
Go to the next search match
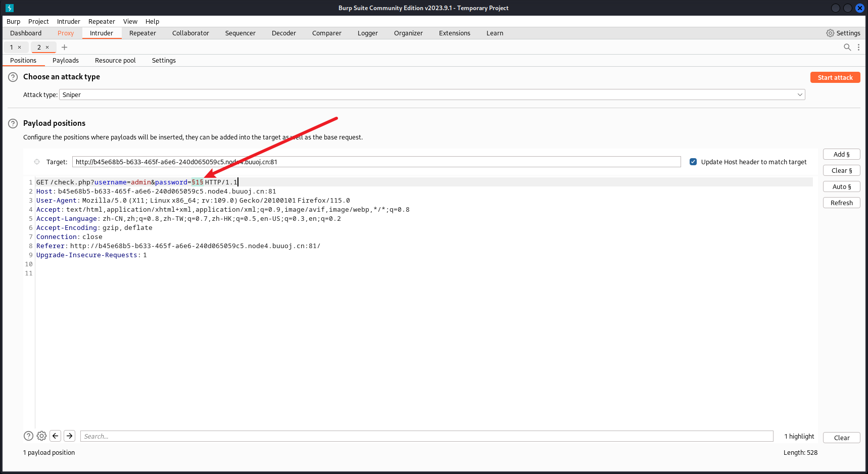pyautogui.click(x=70, y=436)
